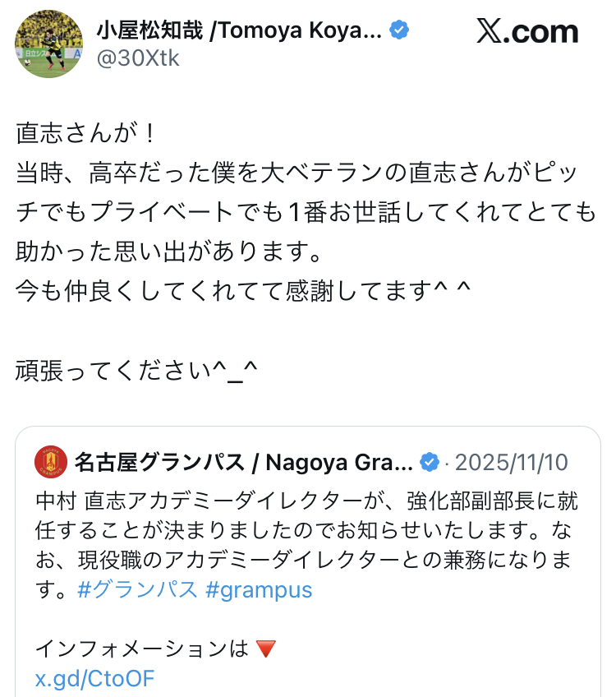Open the @30Xtk handle

click(138, 58)
